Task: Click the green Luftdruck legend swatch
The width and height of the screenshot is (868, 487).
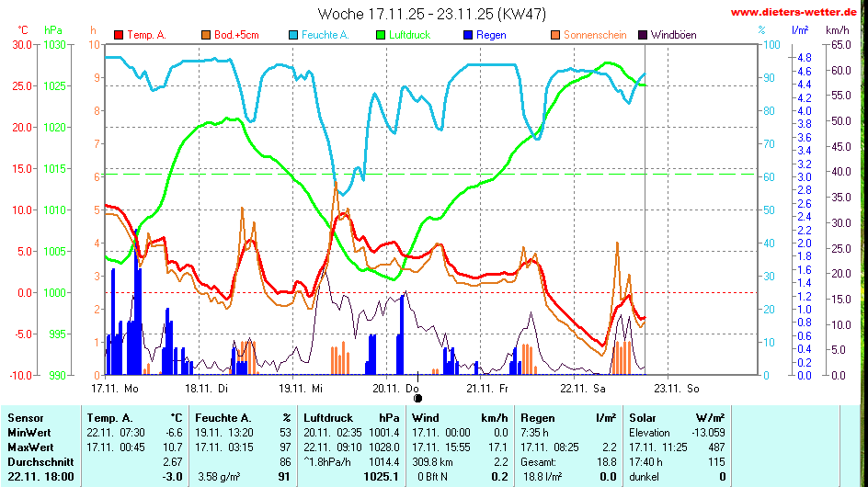Action: point(382,35)
